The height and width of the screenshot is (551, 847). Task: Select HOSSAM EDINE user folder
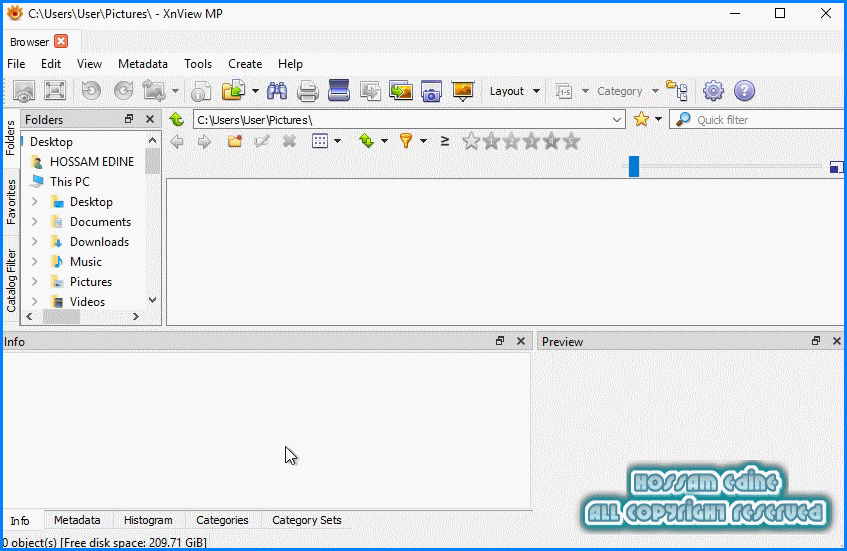click(x=92, y=162)
